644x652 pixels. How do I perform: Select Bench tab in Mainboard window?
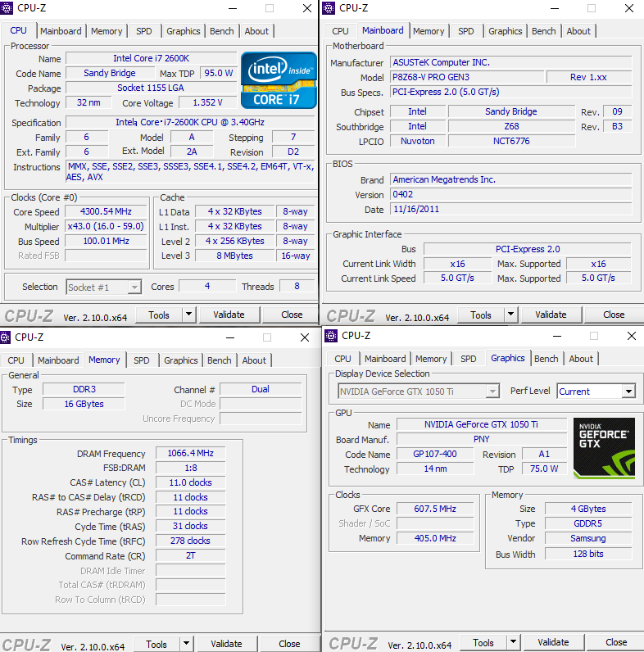[x=544, y=31]
